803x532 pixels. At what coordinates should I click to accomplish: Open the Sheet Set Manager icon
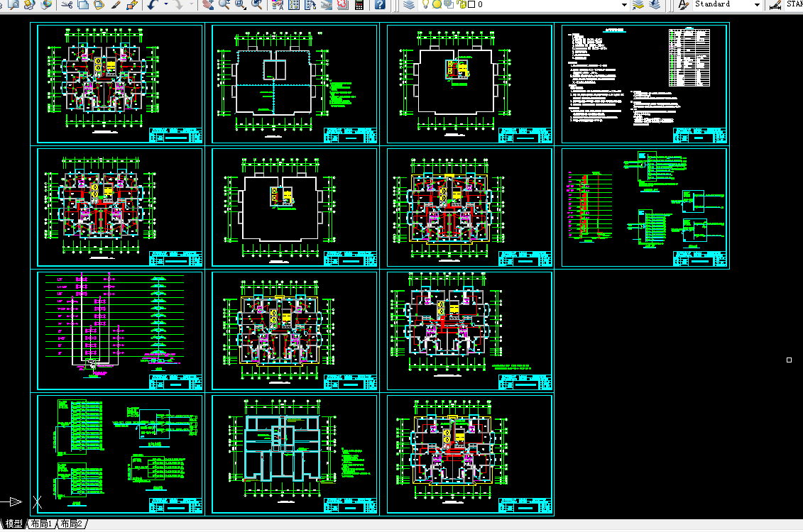tap(327, 4)
